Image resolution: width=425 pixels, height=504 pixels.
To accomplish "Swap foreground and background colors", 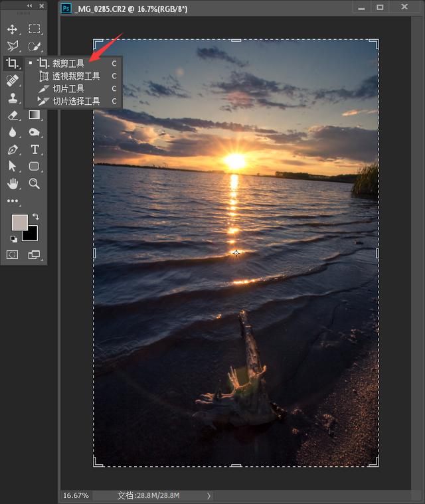I will click(x=35, y=216).
